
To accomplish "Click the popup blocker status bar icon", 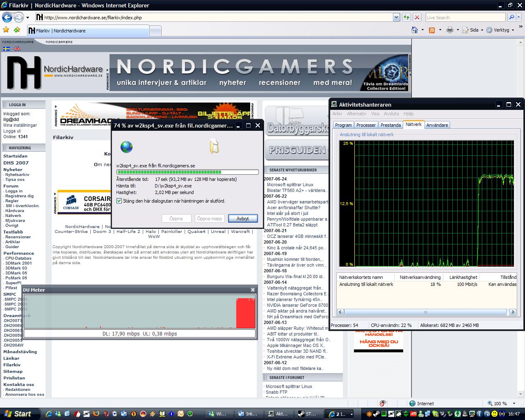I will (383, 403).
